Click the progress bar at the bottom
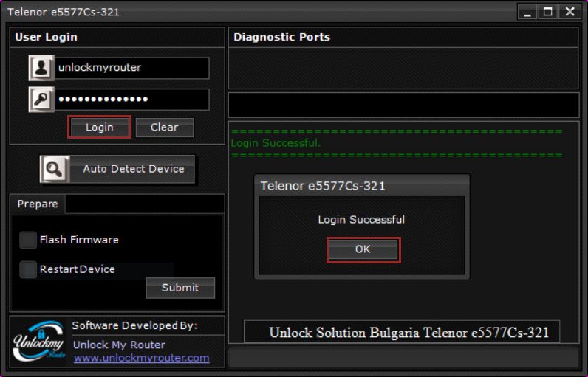Viewport: 588px width, 377px height. click(x=403, y=357)
